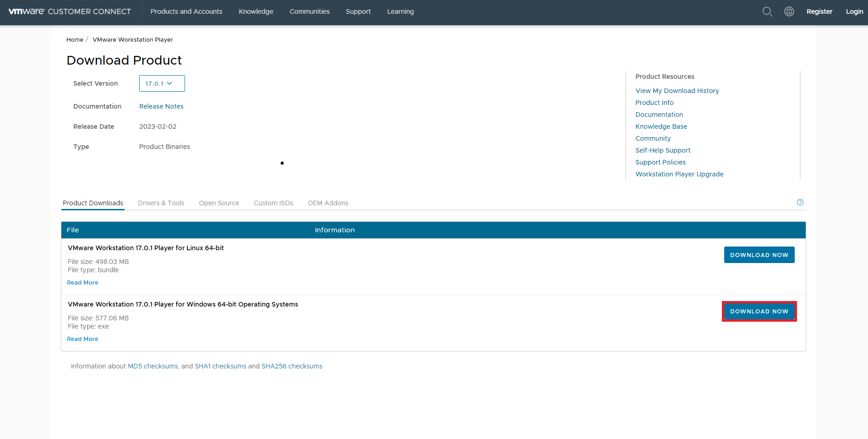Click the globe language icon
Image resolution: width=868 pixels, height=439 pixels.
click(789, 11)
